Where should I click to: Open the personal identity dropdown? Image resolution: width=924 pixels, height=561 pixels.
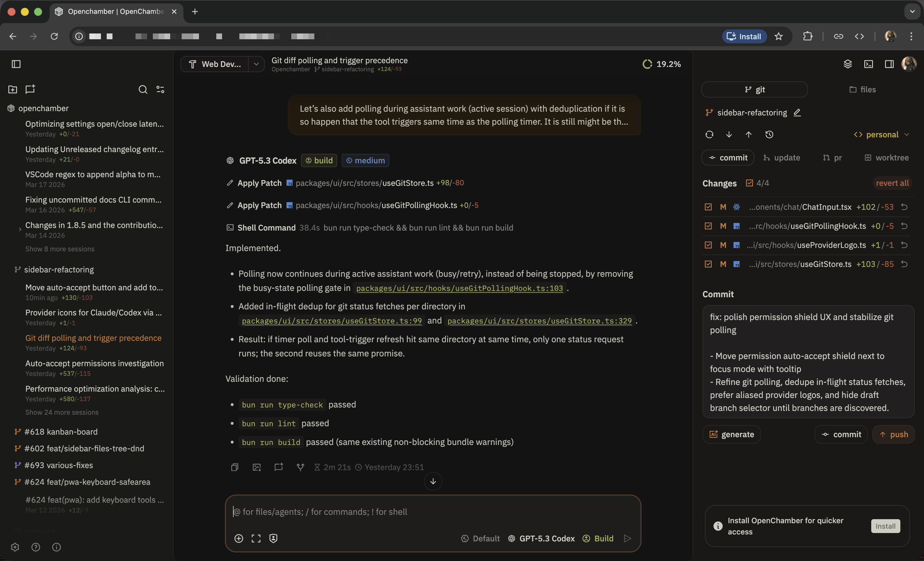pos(881,134)
